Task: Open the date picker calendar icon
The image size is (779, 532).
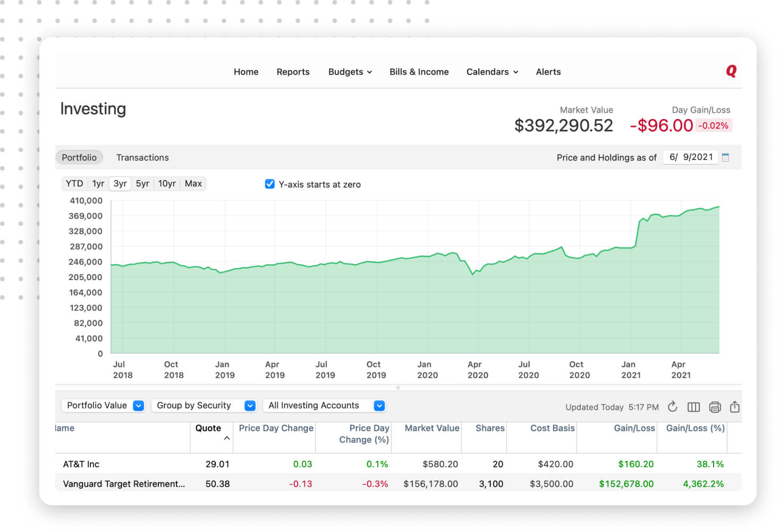Action: tap(725, 157)
